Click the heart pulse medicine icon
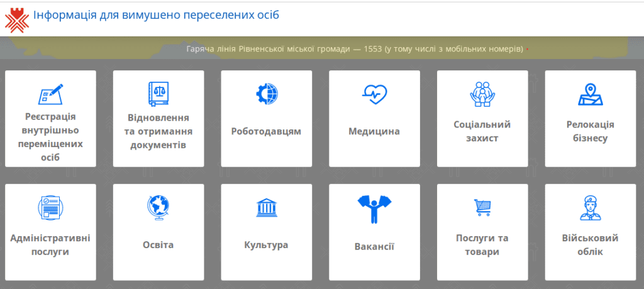This screenshot has width=644, height=289. tap(375, 94)
